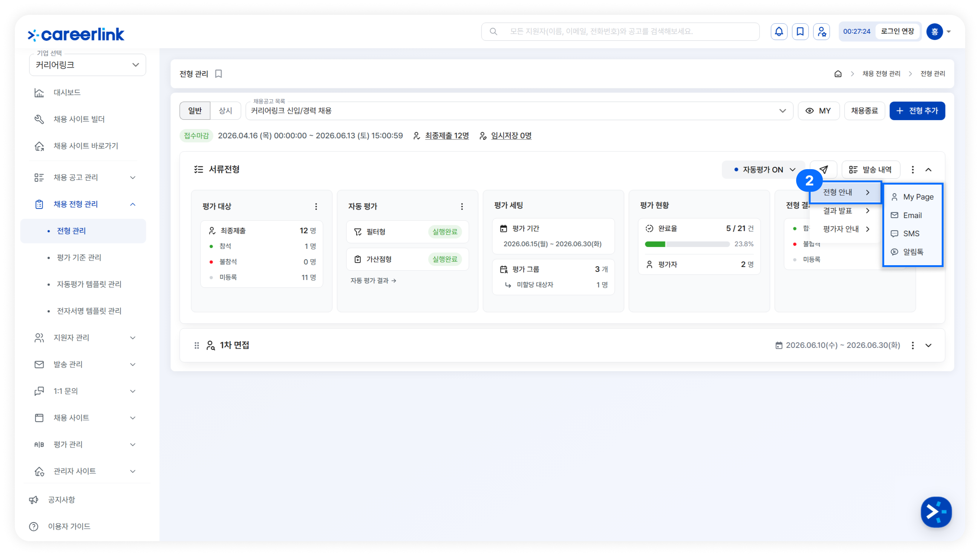980x556 pixels.
Task: Click the 필터형 auto evaluation item
Action: click(407, 232)
